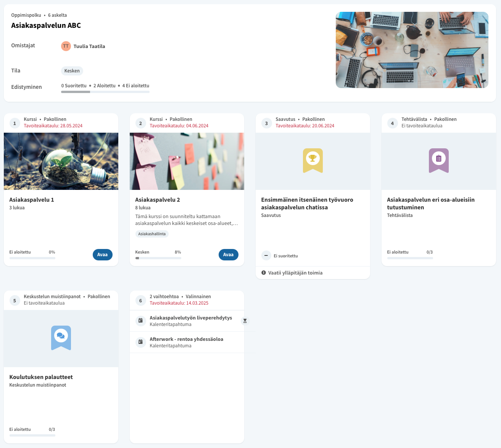Viewport: 501px width, 448px height.
Task: Open the Asiakaspalvelu 1 course with Avaa
Action: (102, 255)
